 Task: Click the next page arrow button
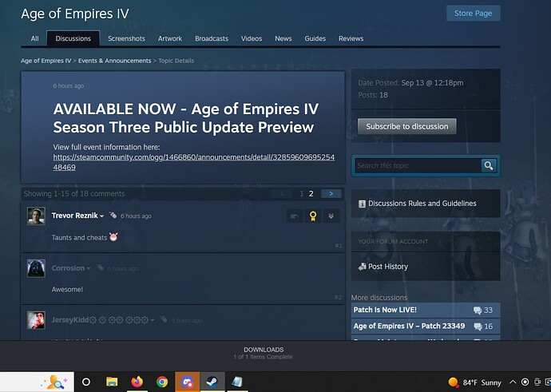[331, 193]
